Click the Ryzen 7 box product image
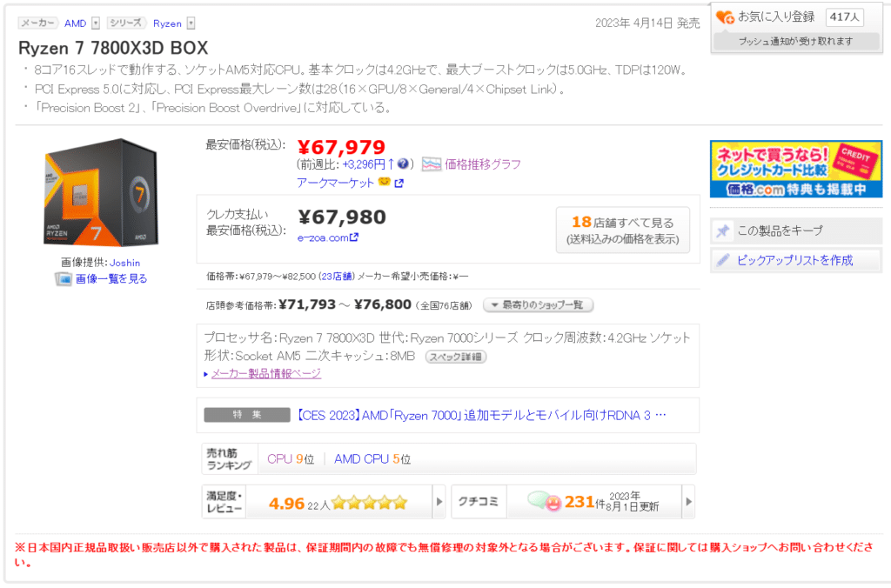This screenshot has height=588, width=891. [x=101, y=192]
